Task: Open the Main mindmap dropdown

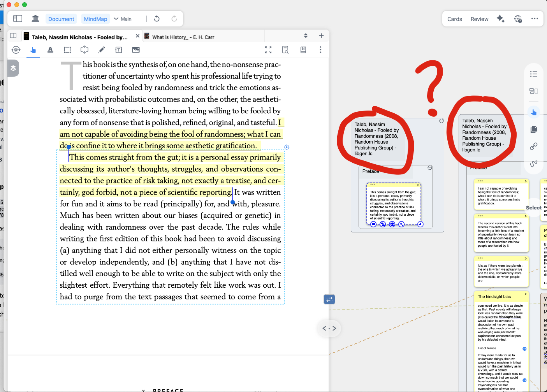Action: [x=123, y=19]
